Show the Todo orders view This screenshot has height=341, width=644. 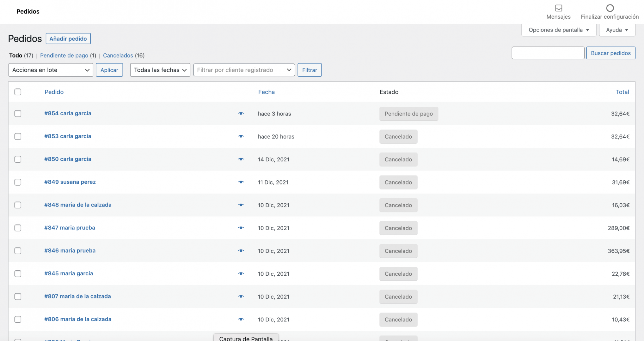pos(16,56)
